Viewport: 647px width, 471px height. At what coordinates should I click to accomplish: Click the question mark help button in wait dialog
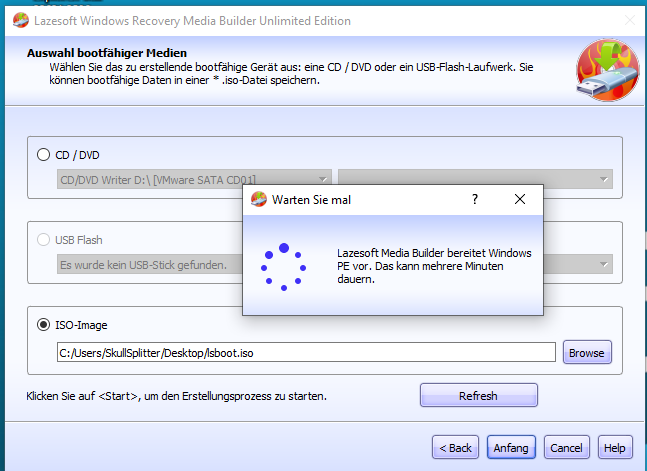tap(475, 199)
